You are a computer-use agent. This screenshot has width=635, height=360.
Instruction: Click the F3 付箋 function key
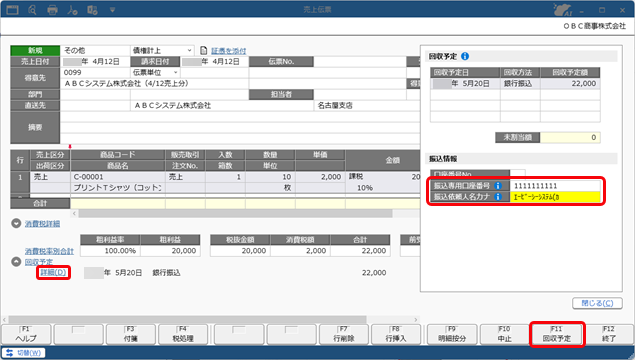[131, 334]
